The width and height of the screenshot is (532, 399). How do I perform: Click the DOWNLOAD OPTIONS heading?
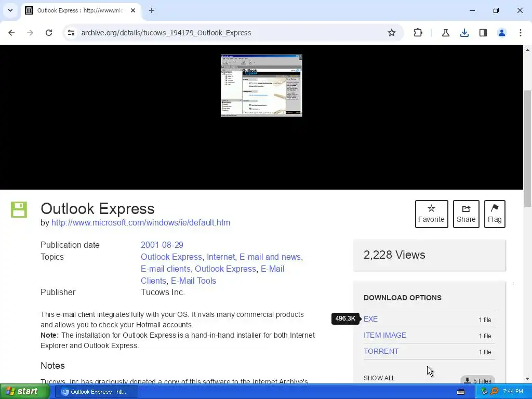click(403, 298)
